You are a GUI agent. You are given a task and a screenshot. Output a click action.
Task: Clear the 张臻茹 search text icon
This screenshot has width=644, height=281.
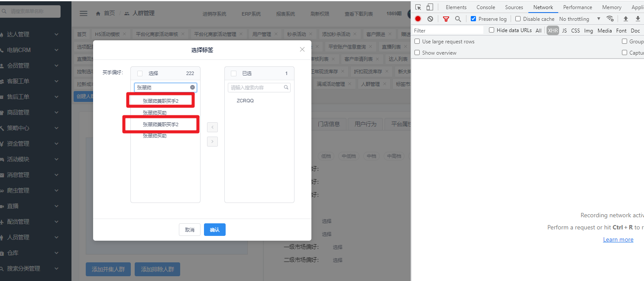[193, 87]
